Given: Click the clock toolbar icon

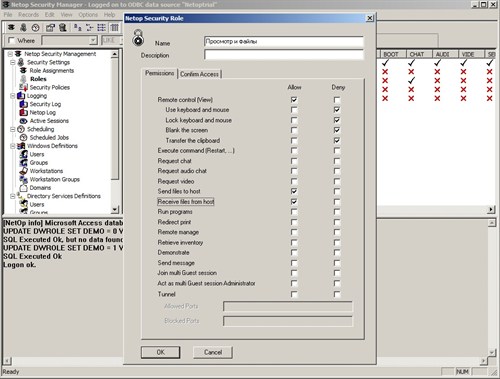Looking at the screenshot, I should click(x=36, y=27).
